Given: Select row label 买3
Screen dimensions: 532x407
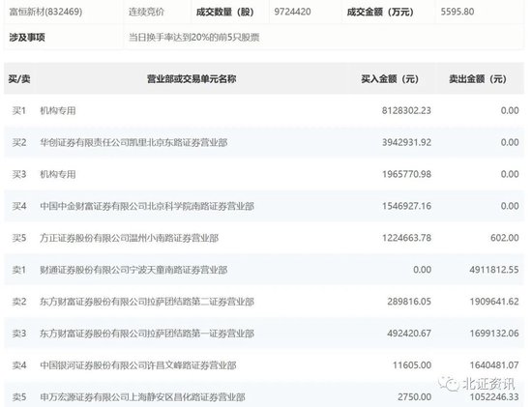Looking at the screenshot, I should pyautogui.click(x=19, y=174).
